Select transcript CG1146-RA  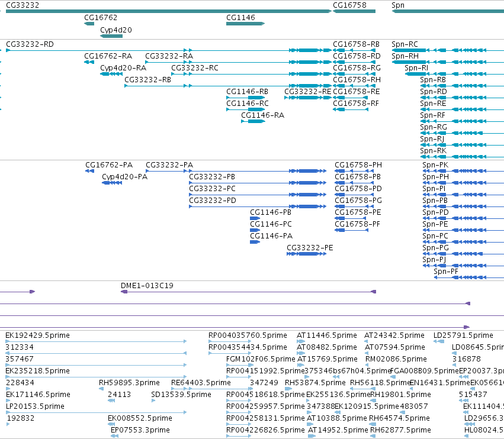point(262,115)
